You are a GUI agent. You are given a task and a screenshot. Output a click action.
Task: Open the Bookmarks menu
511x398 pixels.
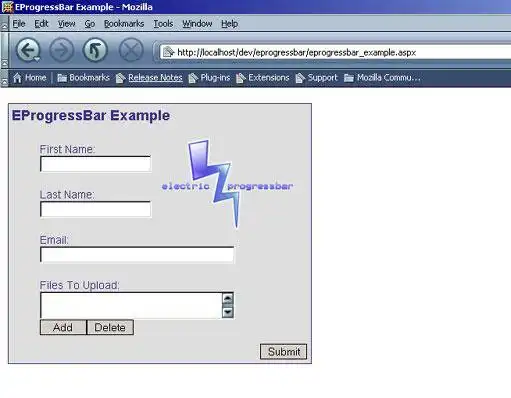(124, 24)
